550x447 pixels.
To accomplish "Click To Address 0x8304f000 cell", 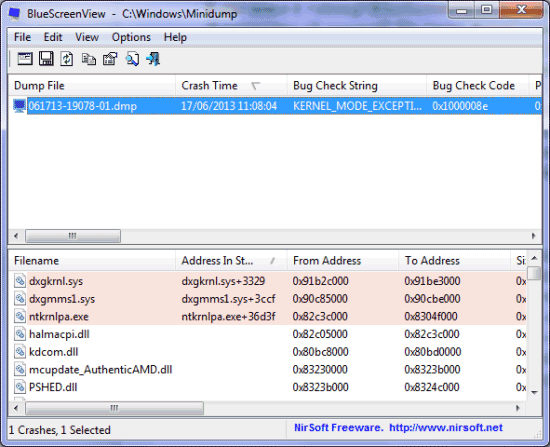I will (431, 316).
